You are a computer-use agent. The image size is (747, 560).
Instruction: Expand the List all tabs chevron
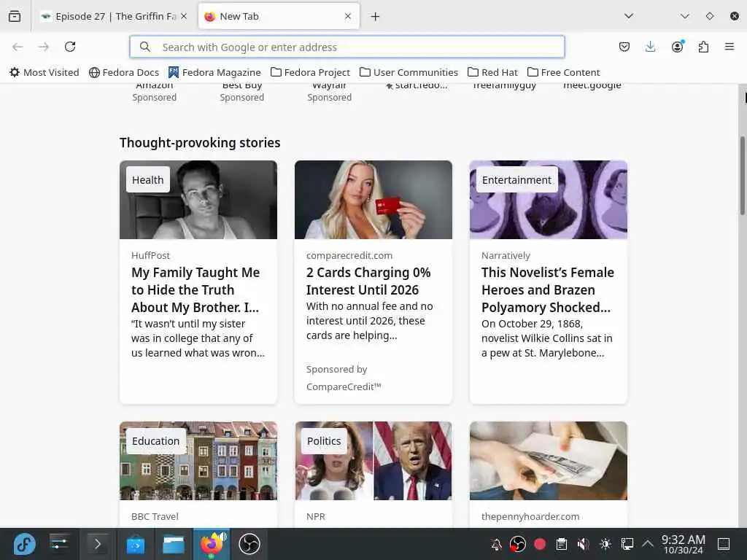[629, 16]
